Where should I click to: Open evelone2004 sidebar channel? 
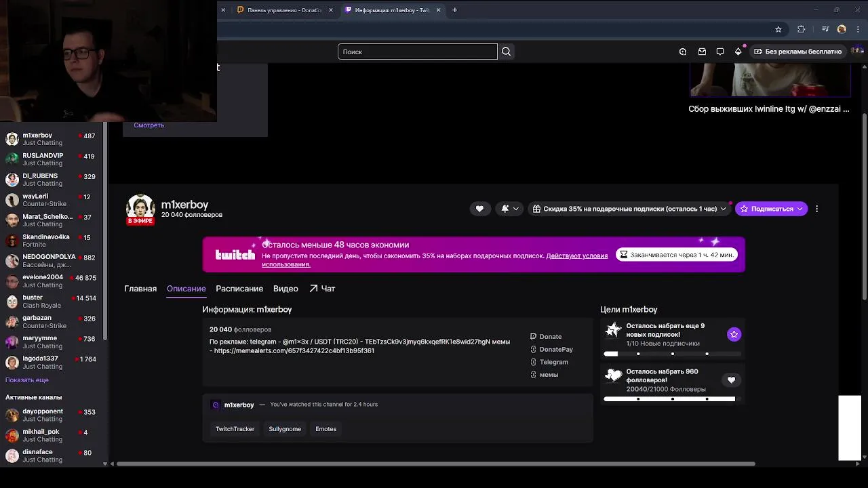click(52, 281)
